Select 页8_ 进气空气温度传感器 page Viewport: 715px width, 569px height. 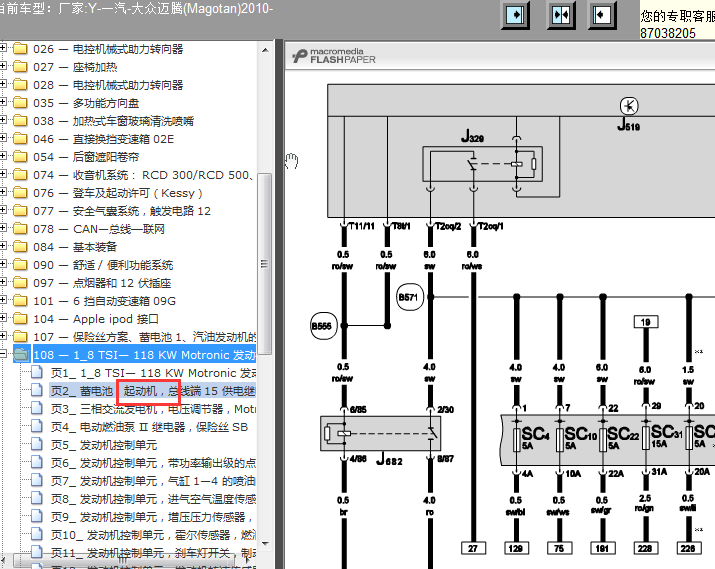[153, 499]
